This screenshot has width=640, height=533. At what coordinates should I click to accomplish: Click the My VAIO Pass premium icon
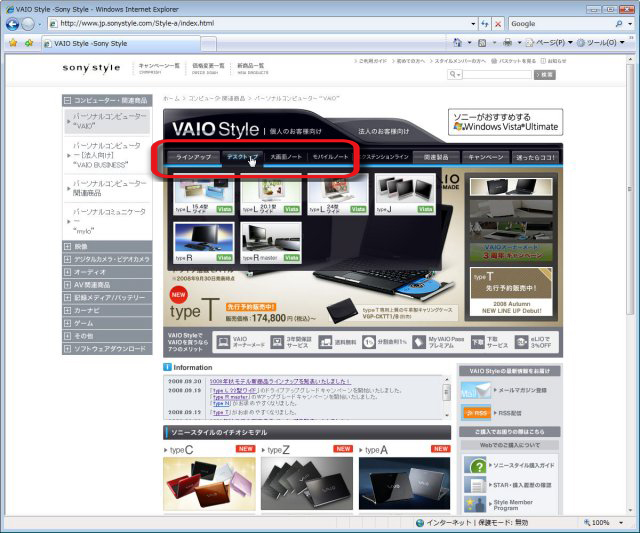419,342
